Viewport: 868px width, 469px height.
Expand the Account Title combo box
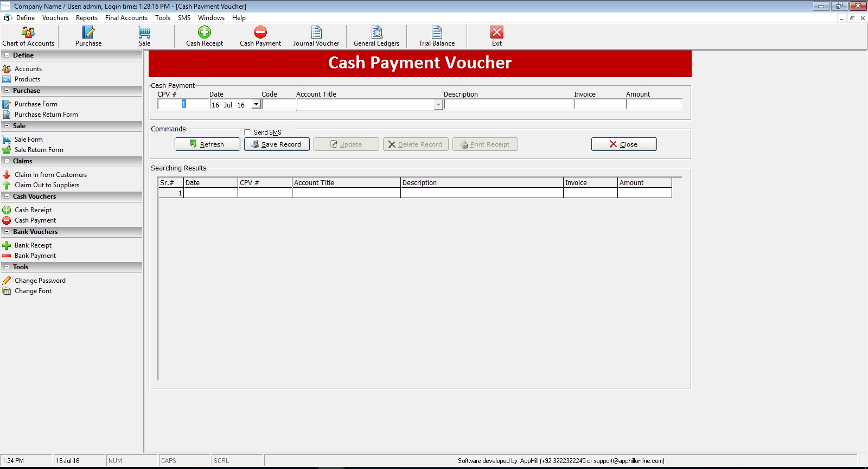(438, 105)
